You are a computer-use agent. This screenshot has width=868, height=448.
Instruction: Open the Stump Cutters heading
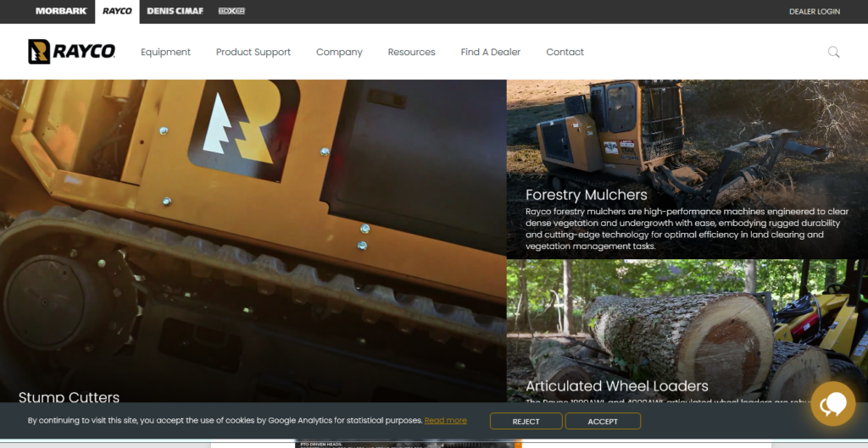click(x=69, y=397)
